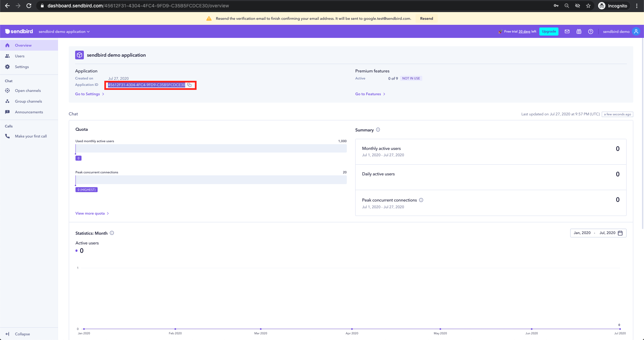Open browser three-dot menu
Image resolution: width=644 pixels, height=340 pixels.
click(x=637, y=6)
